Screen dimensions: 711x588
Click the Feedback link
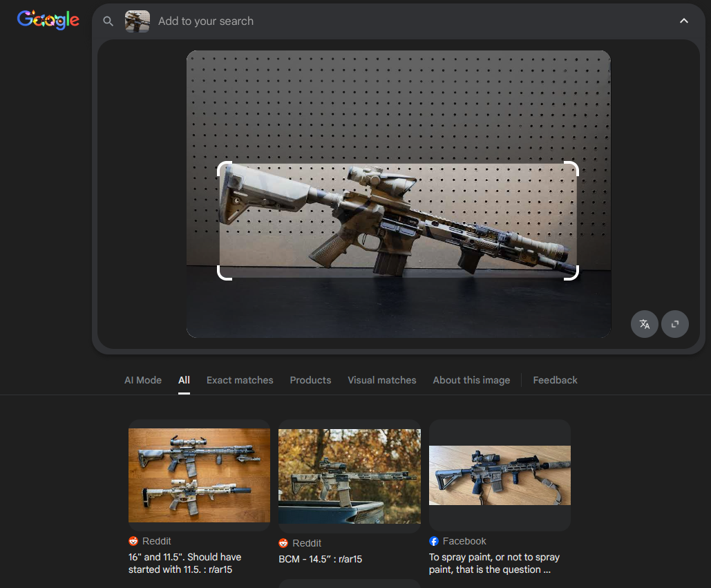click(x=555, y=380)
